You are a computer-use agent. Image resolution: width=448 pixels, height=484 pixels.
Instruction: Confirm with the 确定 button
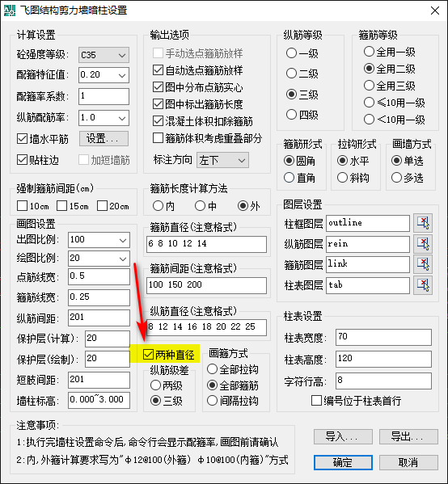click(x=343, y=462)
